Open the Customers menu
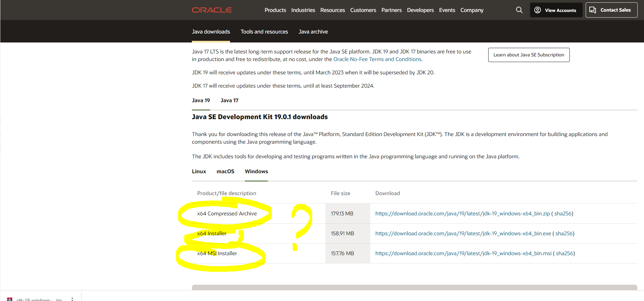This screenshot has height=301, width=644. 363,10
